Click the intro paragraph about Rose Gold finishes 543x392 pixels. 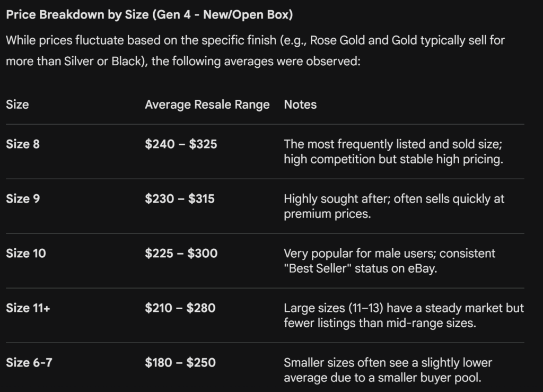coord(255,51)
